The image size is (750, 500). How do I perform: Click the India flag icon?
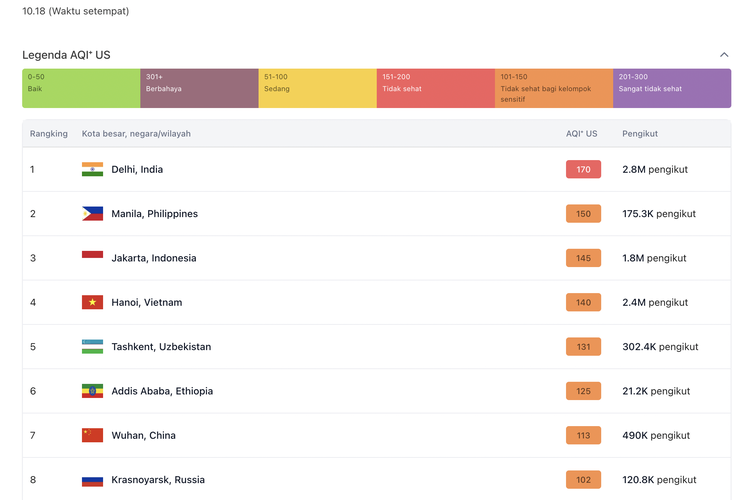pos(92,169)
